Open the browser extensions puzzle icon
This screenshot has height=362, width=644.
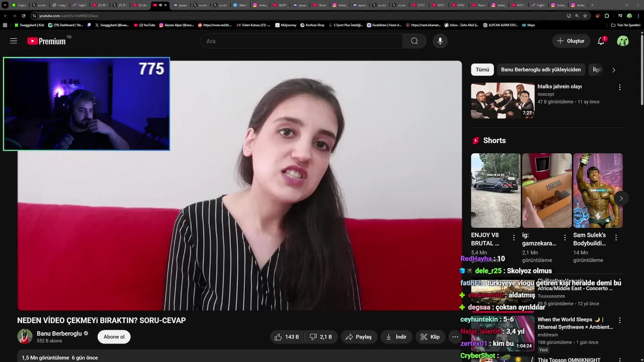606,16
